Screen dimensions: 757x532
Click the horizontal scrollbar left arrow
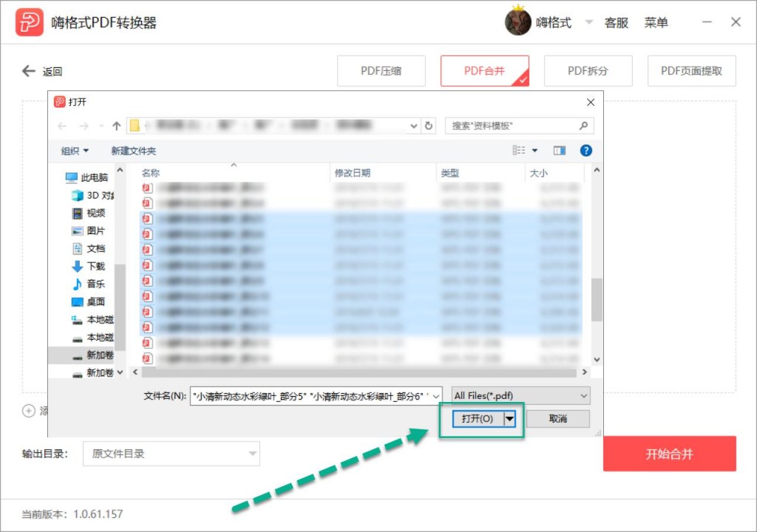tap(135, 372)
